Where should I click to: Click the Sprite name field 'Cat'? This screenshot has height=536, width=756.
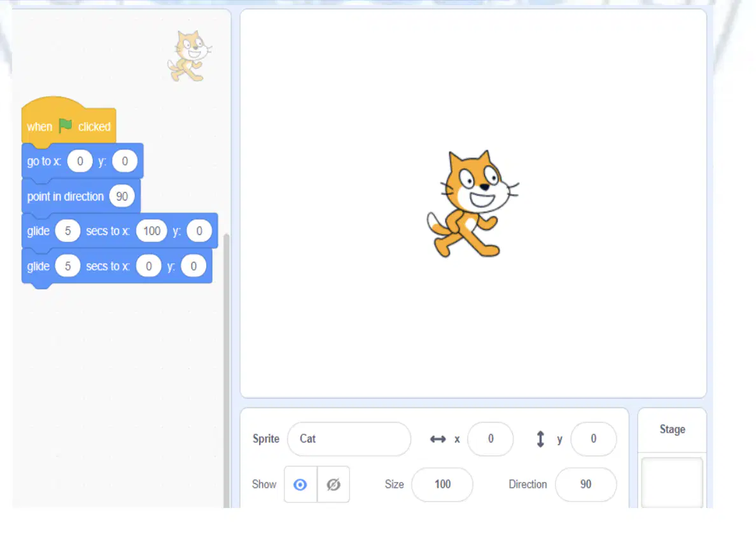click(349, 439)
